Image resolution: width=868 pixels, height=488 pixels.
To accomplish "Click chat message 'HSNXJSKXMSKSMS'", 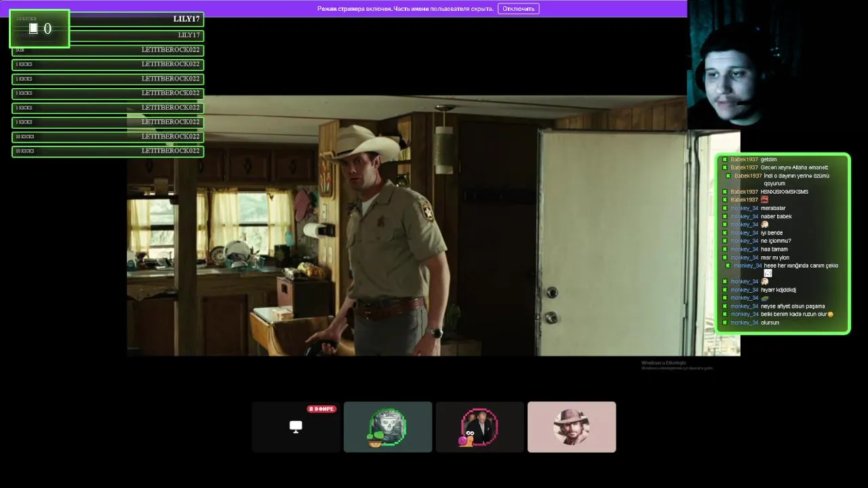I will (784, 192).
